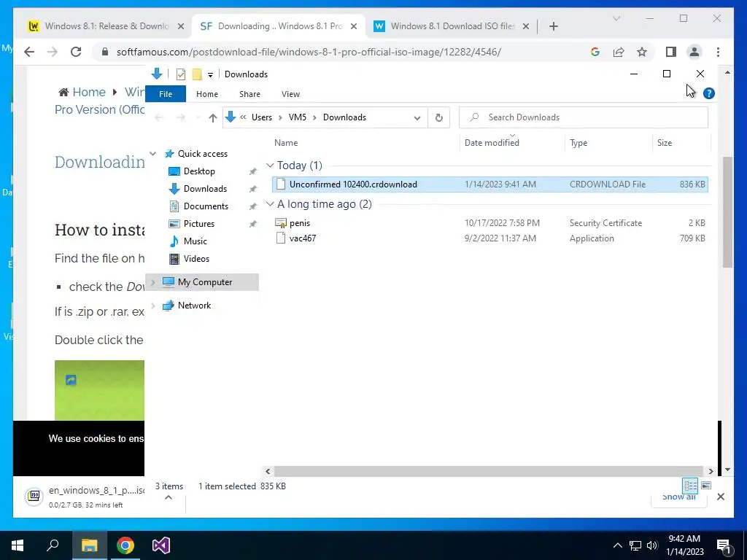Click the New folder quick access icon
This screenshot has height=560, width=747.
click(x=197, y=74)
